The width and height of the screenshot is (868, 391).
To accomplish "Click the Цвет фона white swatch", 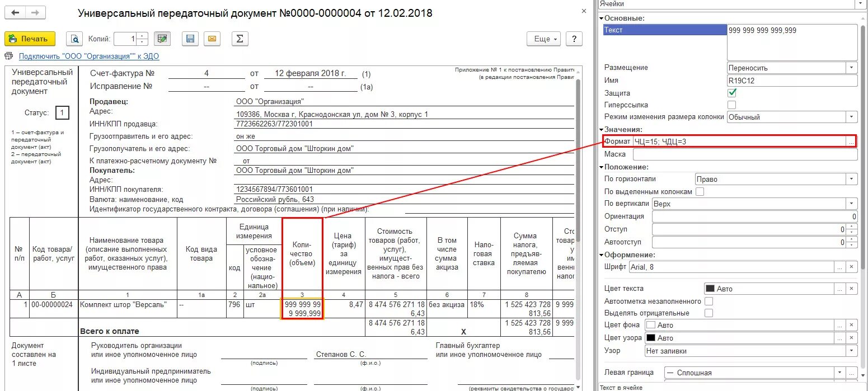I will 651,325.
